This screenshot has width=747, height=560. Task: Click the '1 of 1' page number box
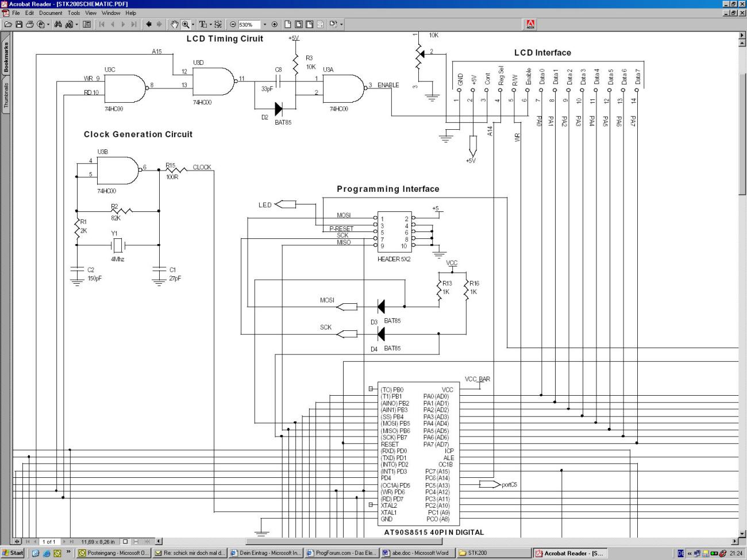point(49,542)
